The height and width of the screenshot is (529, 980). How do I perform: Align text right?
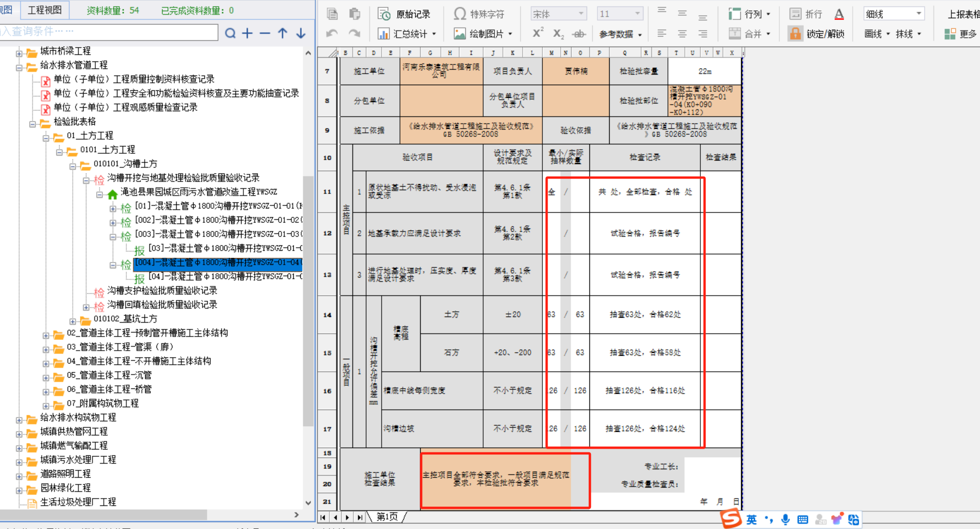703,34
